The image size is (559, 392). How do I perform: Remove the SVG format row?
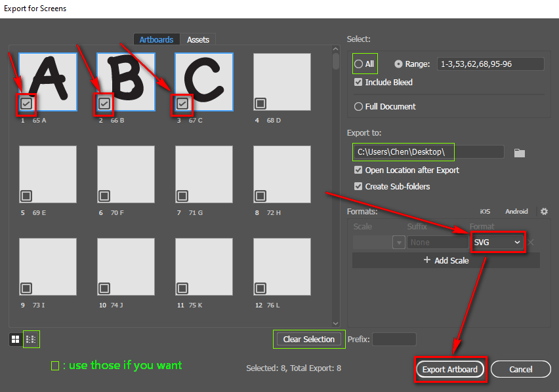[x=531, y=243]
